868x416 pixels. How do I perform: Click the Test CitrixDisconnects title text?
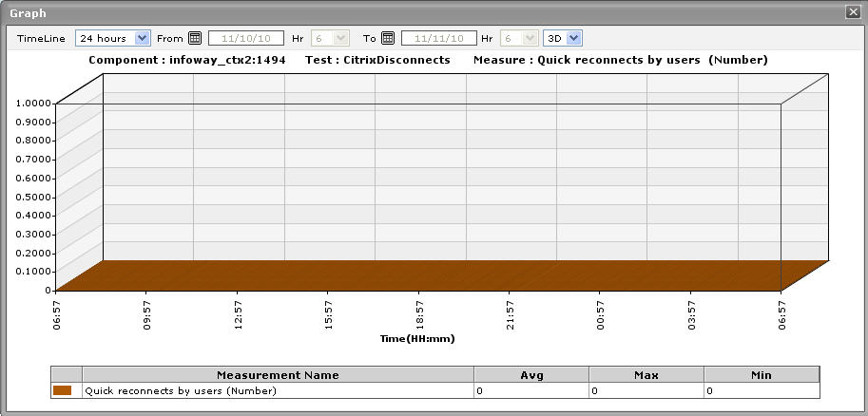[x=377, y=60]
